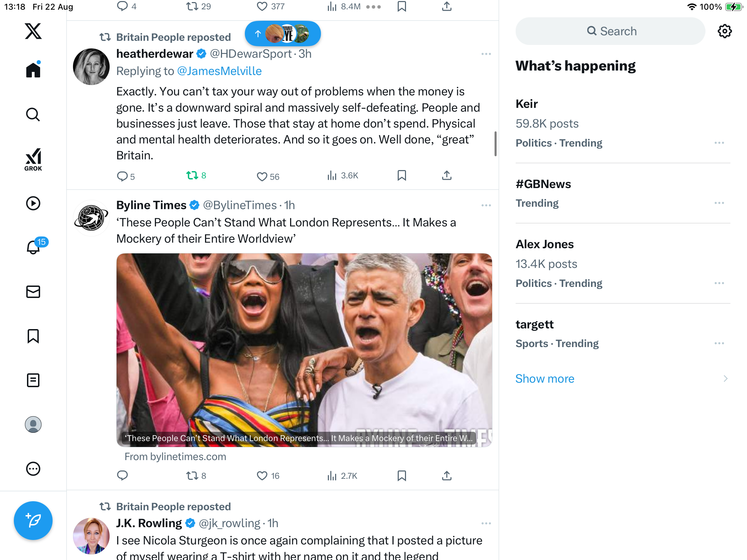Viewport: 747px width, 560px height.
Task: Undo repost on heatherdewar's reply
Action: [192, 176]
